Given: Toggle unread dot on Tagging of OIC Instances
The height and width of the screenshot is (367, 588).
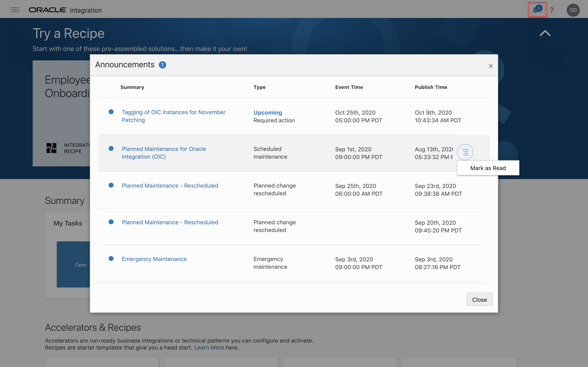Looking at the screenshot, I should pos(111,112).
